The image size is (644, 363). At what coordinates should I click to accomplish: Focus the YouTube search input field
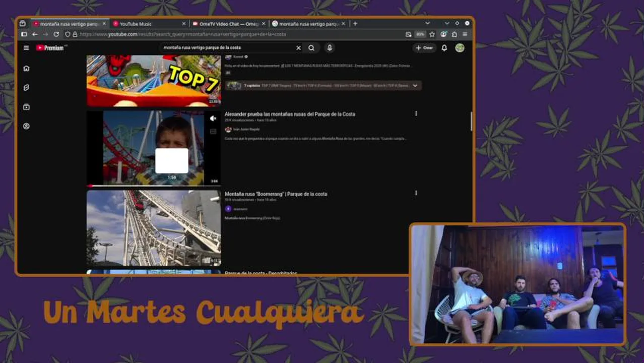tap(228, 48)
